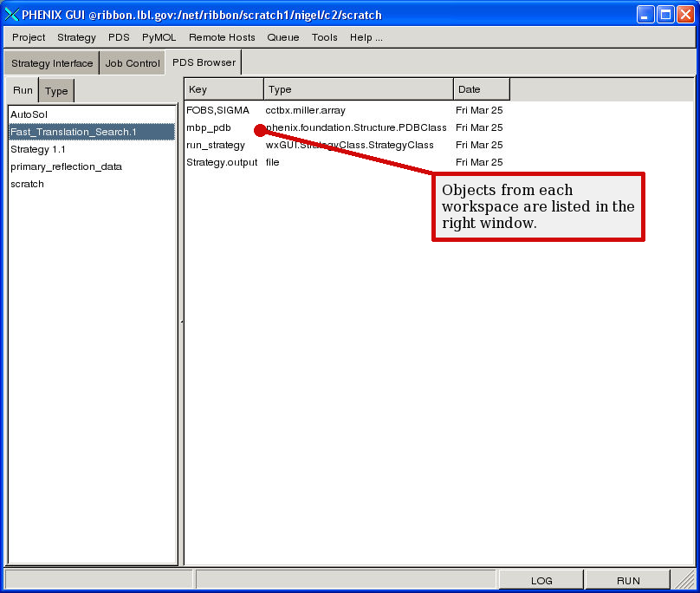
Task: Select the FOBS,SIGMA object row
Action: tap(217, 110)
